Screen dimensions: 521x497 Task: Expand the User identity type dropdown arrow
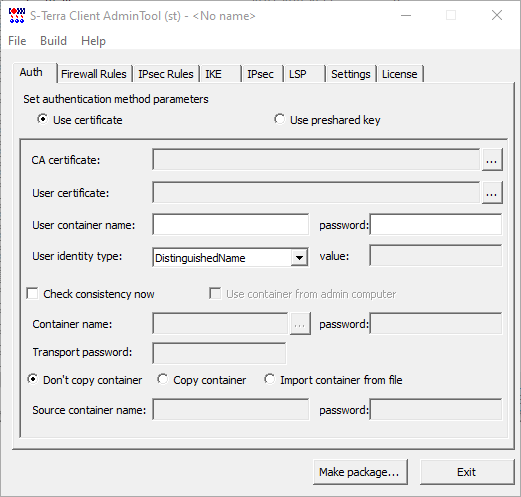coord(299,257)
